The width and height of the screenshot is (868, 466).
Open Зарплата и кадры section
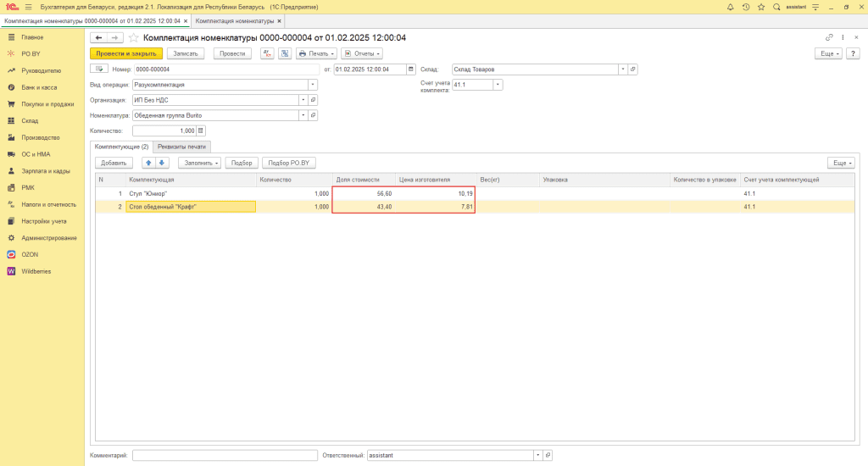tap(46, 171)
